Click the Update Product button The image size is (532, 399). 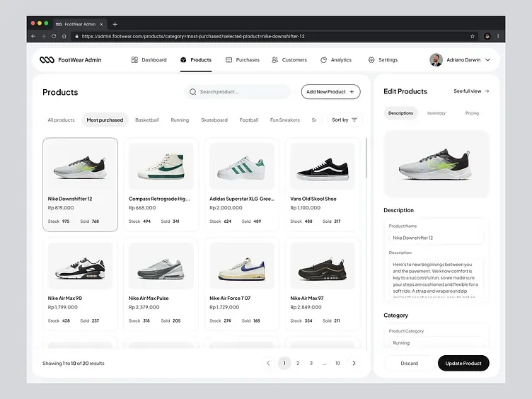click(x=463, y=363)
